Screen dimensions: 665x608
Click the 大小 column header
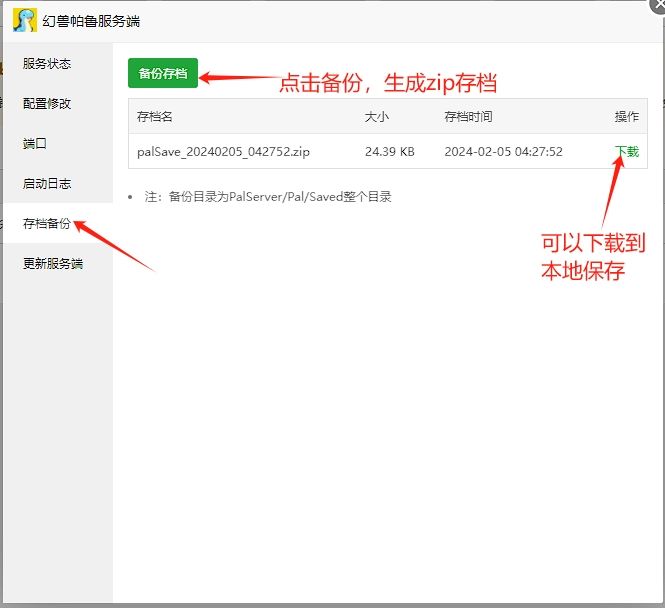(377, 117)
